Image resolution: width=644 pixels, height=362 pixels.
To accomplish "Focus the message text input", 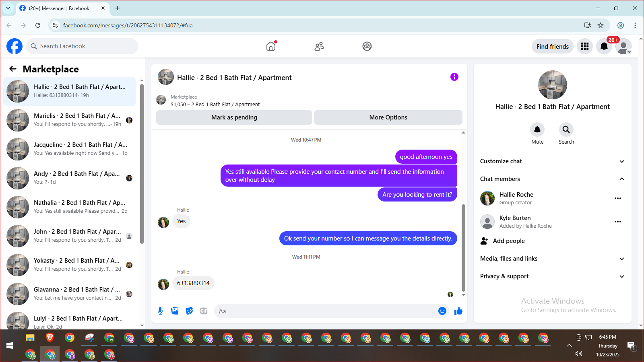I will [326, 311].
